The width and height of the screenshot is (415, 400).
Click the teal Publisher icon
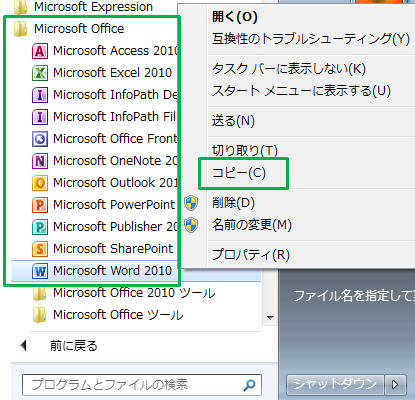click(40, 227)
